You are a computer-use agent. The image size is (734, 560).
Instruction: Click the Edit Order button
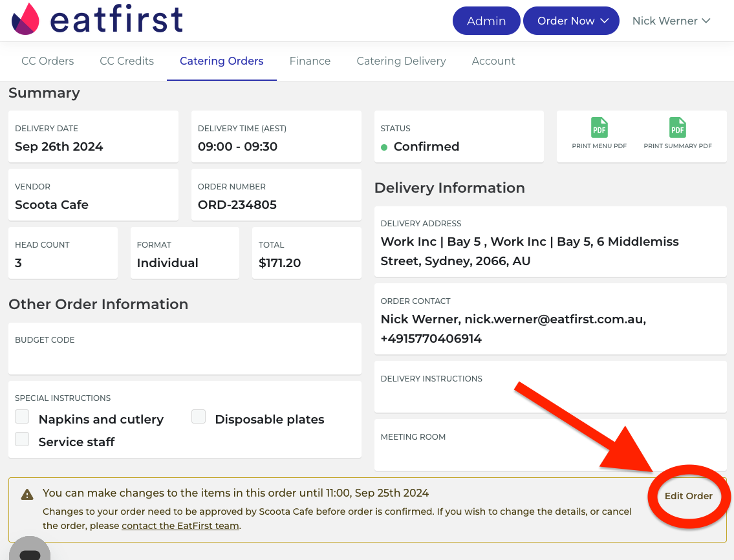click(689, 496)
